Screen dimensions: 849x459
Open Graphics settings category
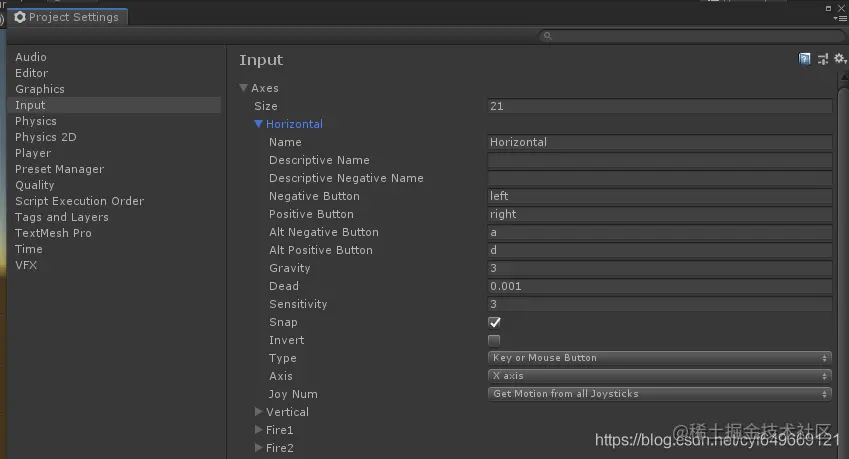(40, 89)
